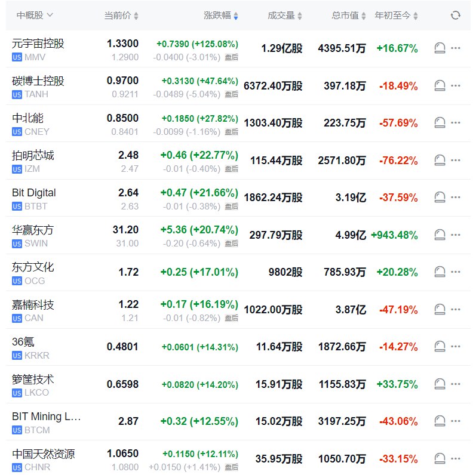Sort by 涨跌幅 column
This screenshot has height=475, width=476.
(221, 16)
